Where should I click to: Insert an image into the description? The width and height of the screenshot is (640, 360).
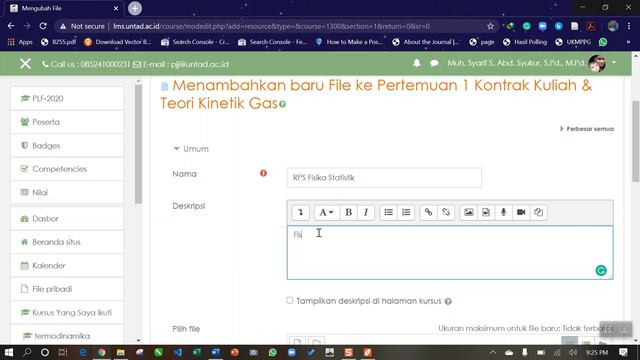[469, 212]
